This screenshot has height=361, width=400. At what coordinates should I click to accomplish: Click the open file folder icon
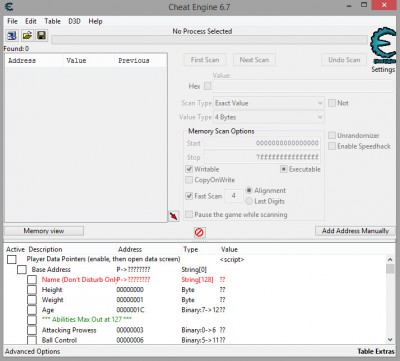click(x=27, y=35)
